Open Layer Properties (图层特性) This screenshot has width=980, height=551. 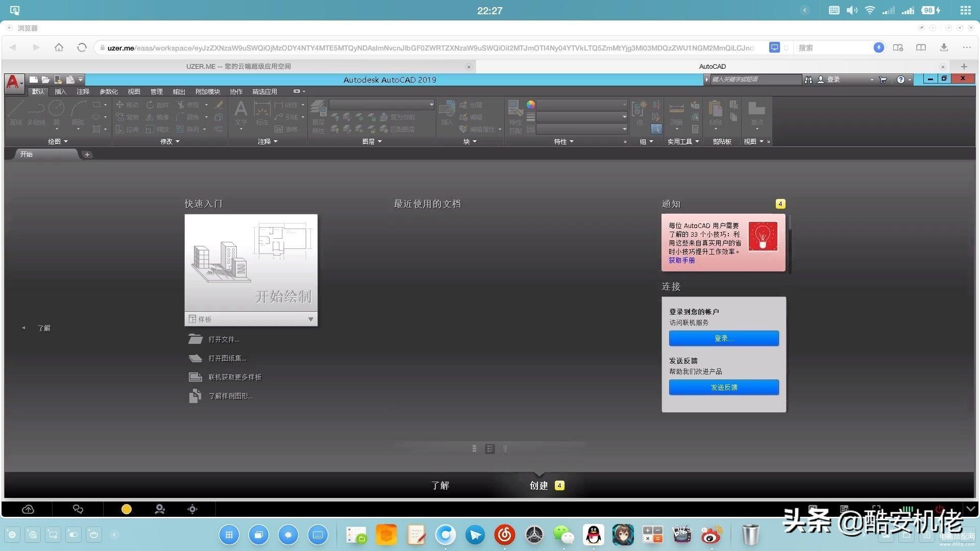pyautogui.click(x=318, y=117)
